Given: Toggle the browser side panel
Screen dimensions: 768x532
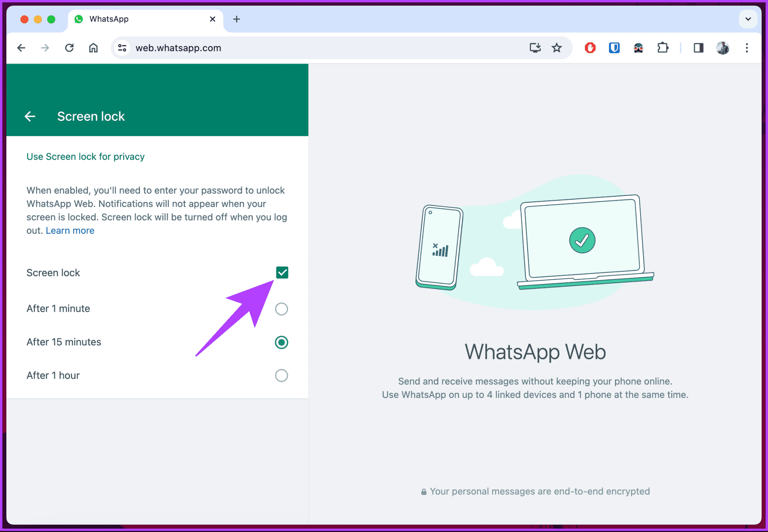Looking at the screenshot, I should 698,48.
